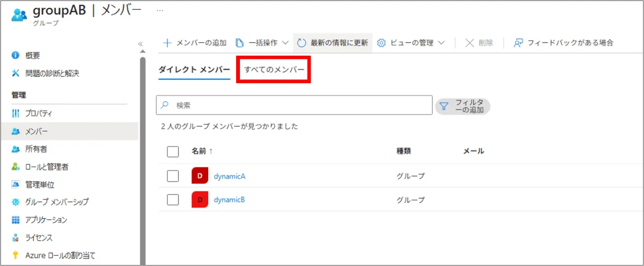
Task: Click the 管理単位 icon in sidebar
Action: pos(16,184)
